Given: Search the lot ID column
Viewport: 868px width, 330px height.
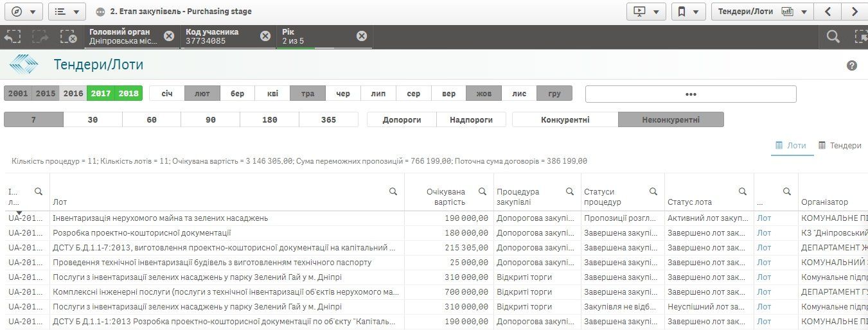Looking at the screenshot, I should [39, 191].
